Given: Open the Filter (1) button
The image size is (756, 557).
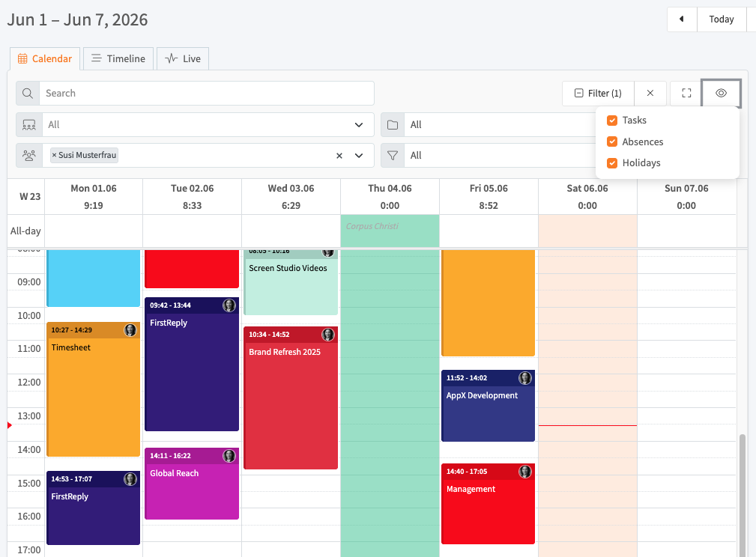Looking at the screenshot, I should pos(598,93).
